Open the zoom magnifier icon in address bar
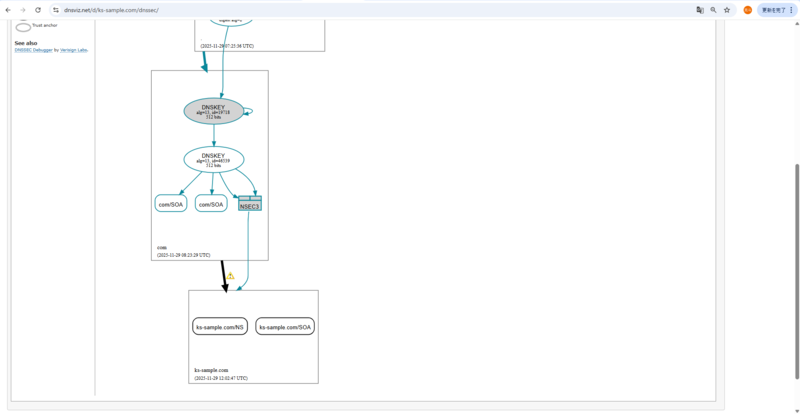The image size is (800, 414). coord(713,10)
